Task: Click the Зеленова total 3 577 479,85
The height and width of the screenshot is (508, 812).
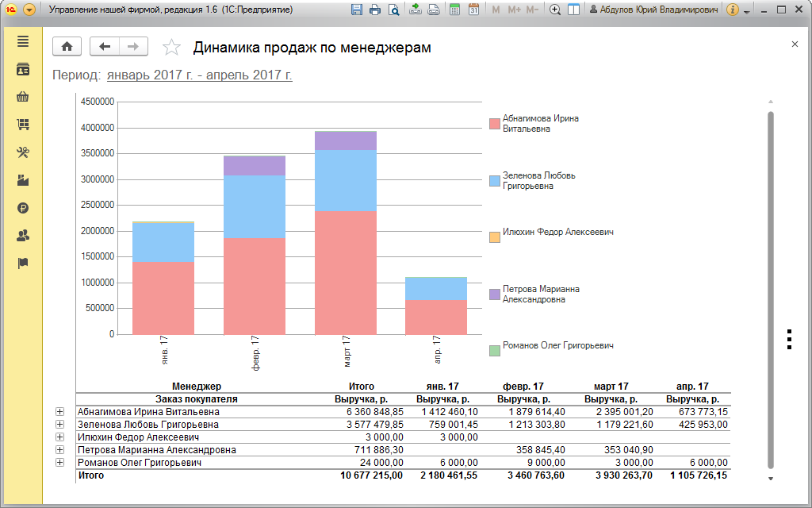Action: pyautogui.click(x=375, y=425)
